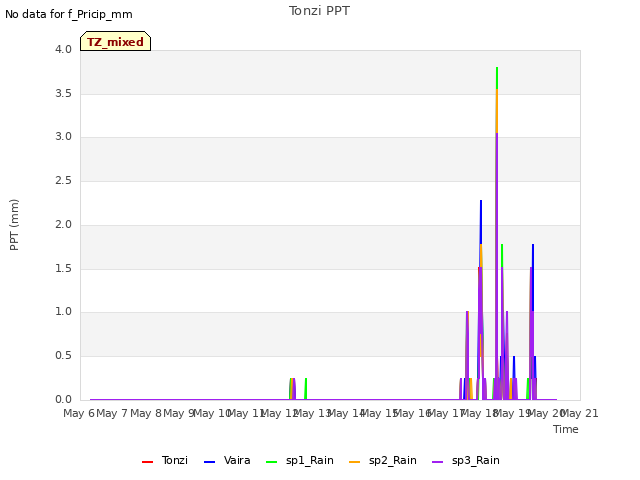Click the PPT (mm) y-axis label
Image resolution: width=640 pixels, height=480 pixels.
(x=14, y=225)
